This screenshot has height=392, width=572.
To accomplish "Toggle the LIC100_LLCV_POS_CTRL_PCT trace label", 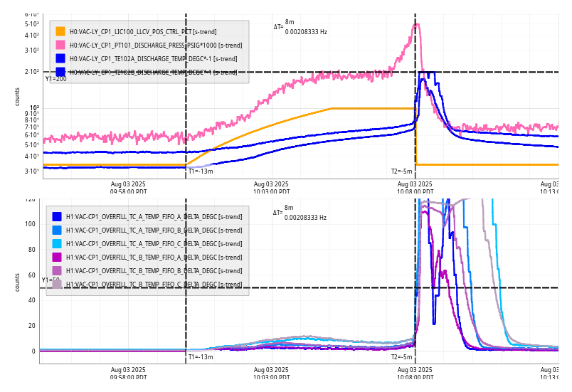I will (143, 31).
